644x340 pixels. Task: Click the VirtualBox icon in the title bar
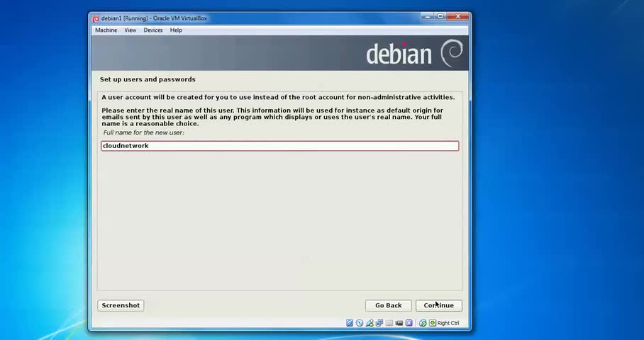(x=96, y=18)
